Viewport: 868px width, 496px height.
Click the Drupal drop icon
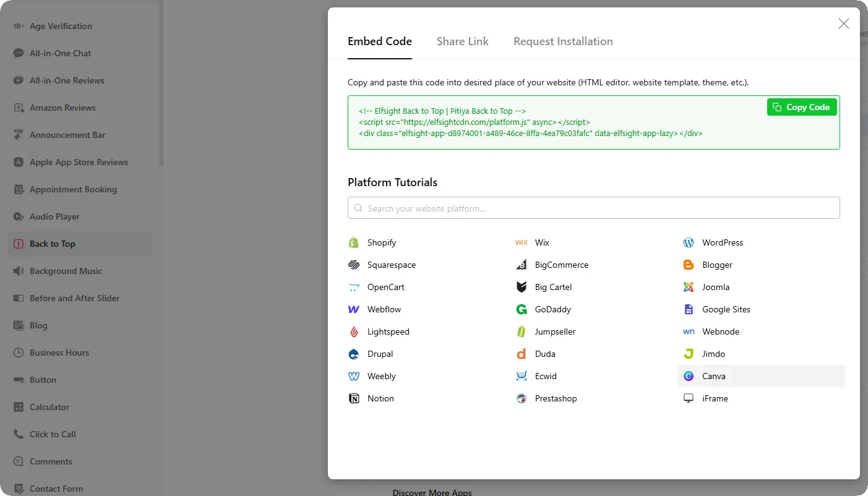pos(354,354)
